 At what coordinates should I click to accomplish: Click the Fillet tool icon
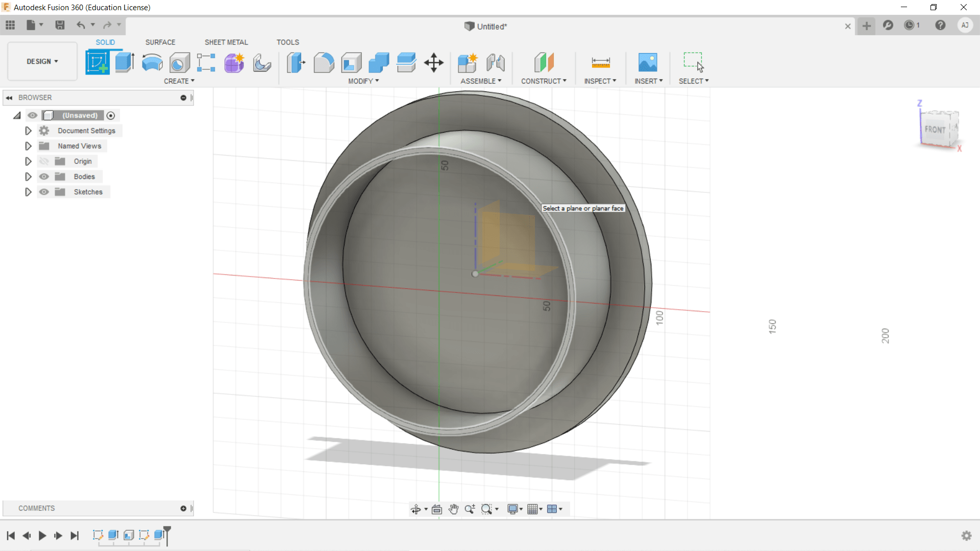324,63
